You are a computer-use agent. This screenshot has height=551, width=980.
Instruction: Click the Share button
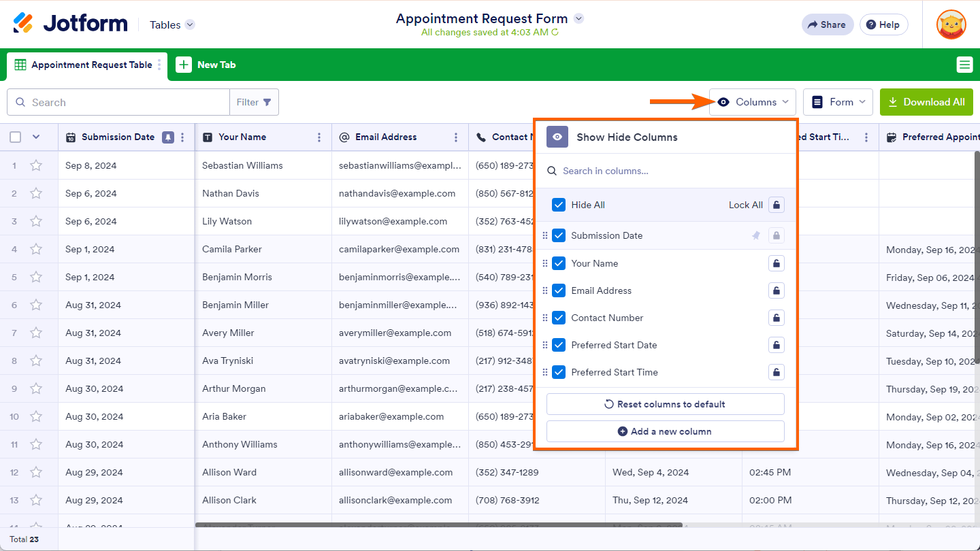click(827, 24)
